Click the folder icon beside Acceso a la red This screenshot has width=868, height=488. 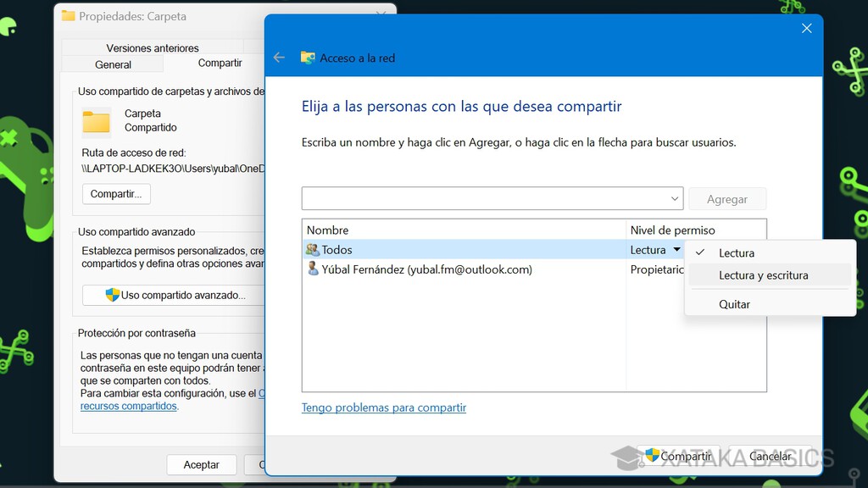[x=309, y=58]
